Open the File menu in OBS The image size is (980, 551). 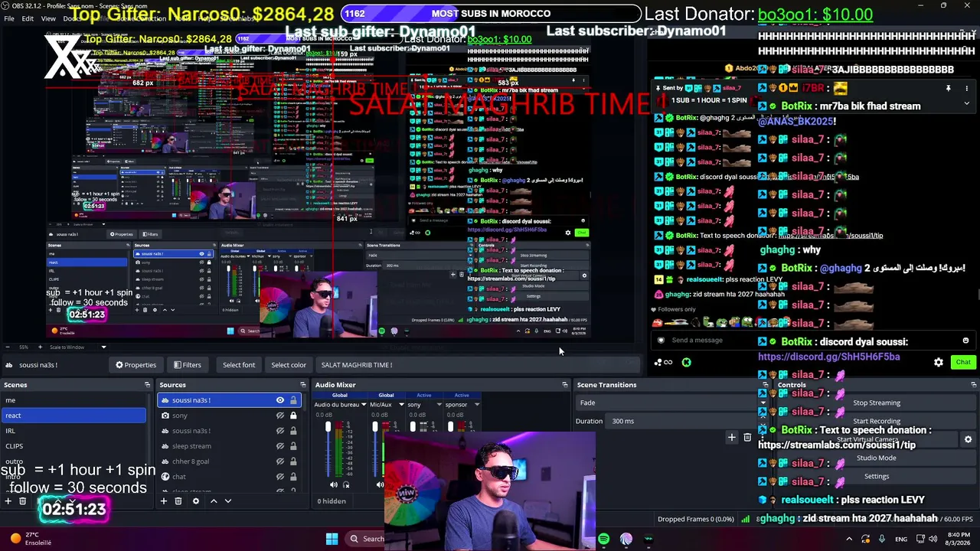click(x=10, y=18)
